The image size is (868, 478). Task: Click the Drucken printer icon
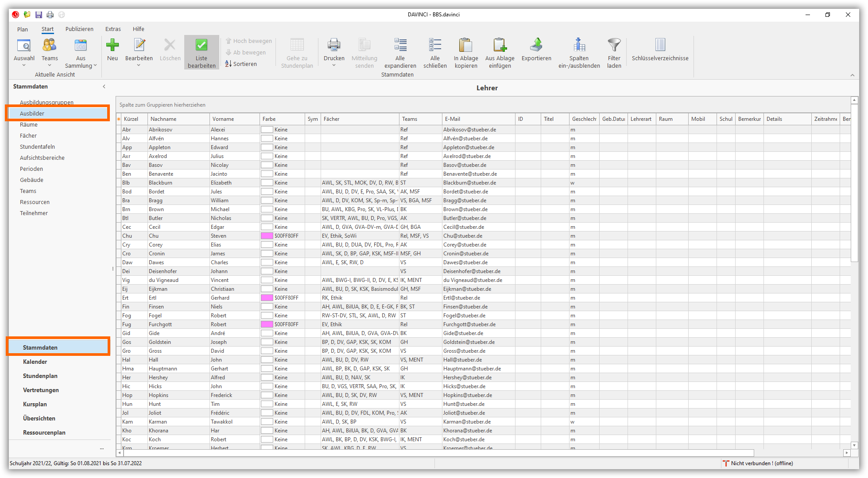point(333,45)
